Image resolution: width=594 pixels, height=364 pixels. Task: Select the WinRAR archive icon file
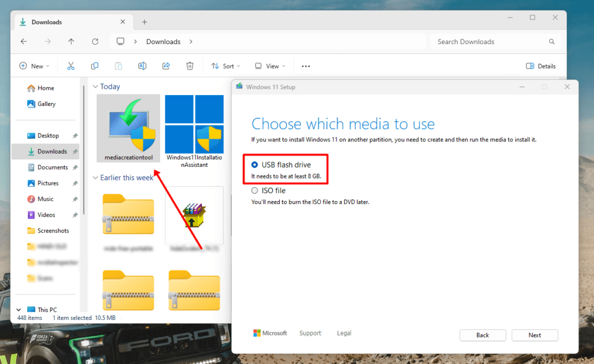[194, 215]
